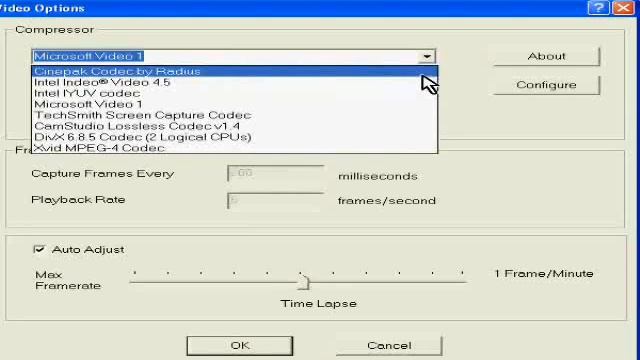640x360 pixels.
Task: Click the 'Time Lapse' label
Action: point(319,303)
